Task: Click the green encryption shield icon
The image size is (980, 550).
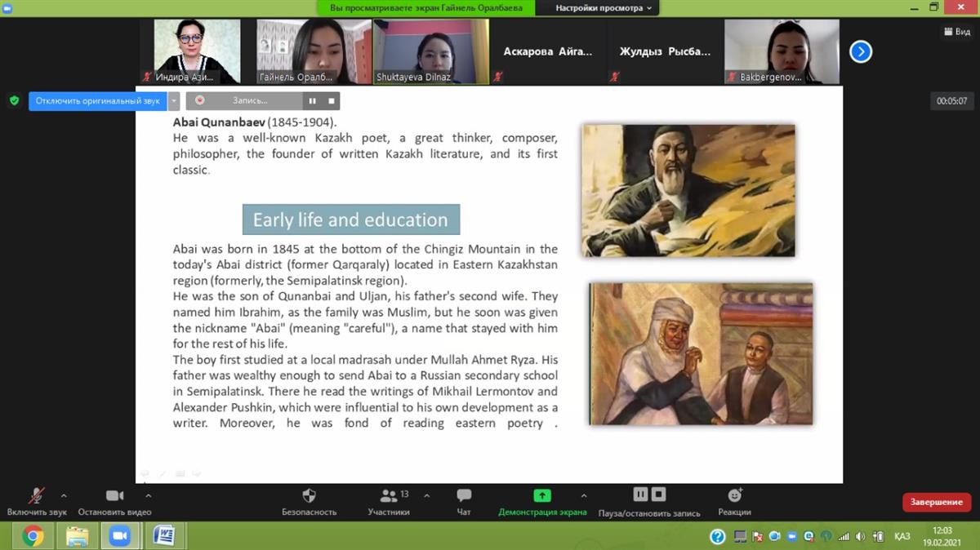Action: pos(14,100)
